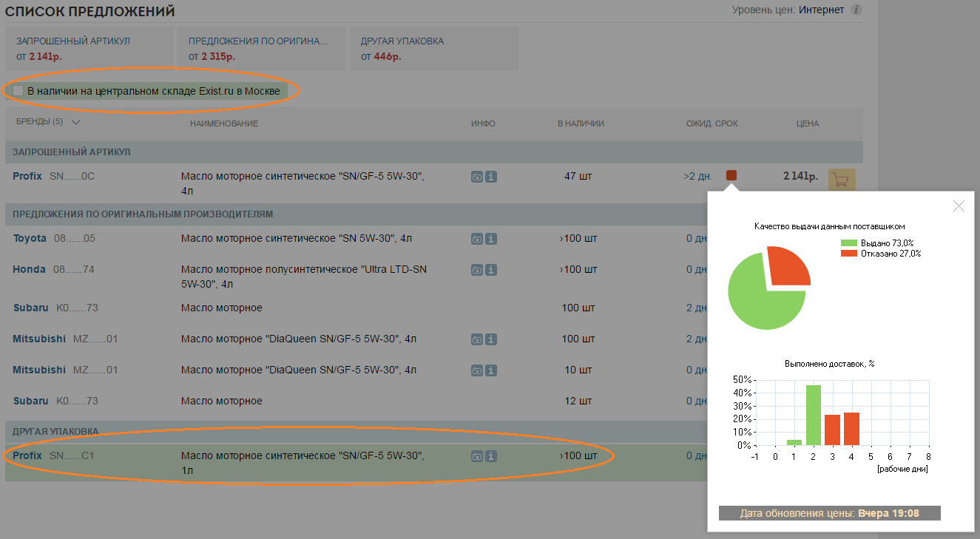This screenshot has width=980, height=539.
Task: Open the Honda brand link
Action: tap(29, 270)
